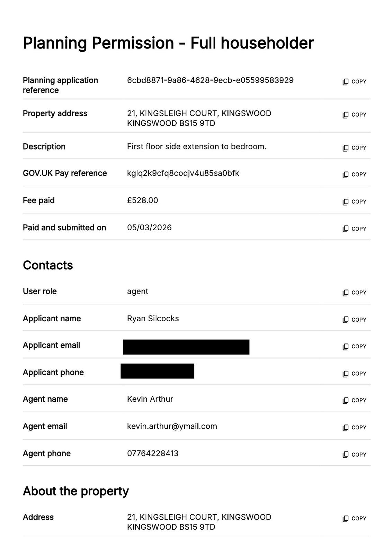Image resolution: width=392 pixels, height=554 pixels.
Task: Copy the Agent name
Action: [354, 401]
